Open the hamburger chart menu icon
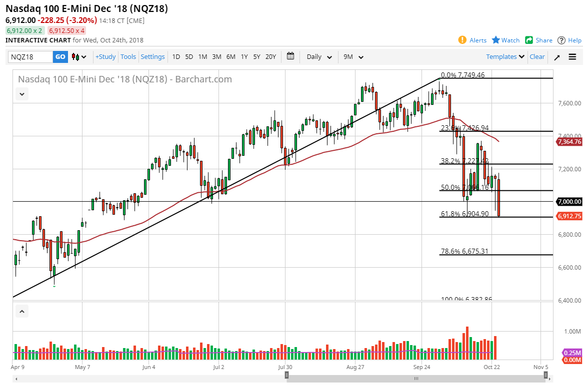 point(572,57)
